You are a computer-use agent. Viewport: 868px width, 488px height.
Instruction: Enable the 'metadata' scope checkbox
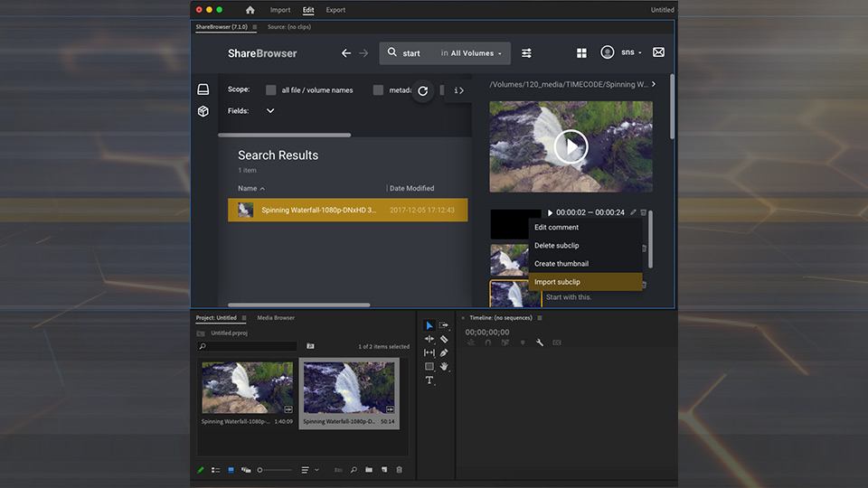[x=378, y=90]
